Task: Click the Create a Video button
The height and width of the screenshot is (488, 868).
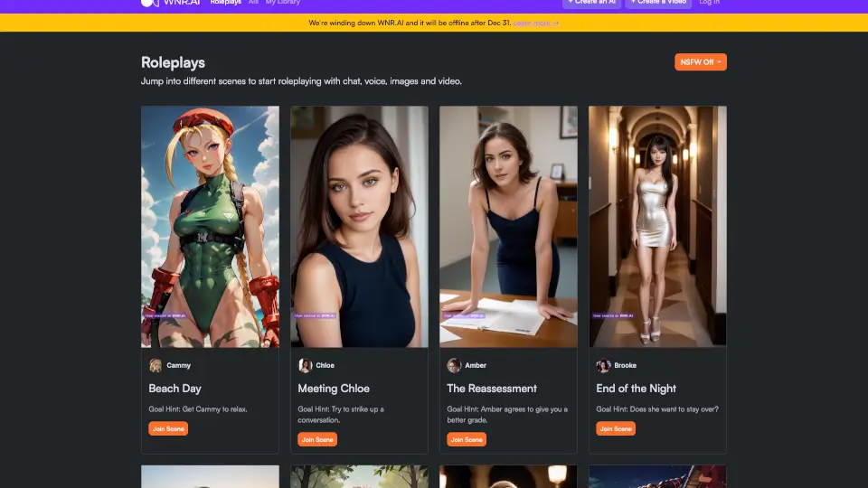Action: 656,3
